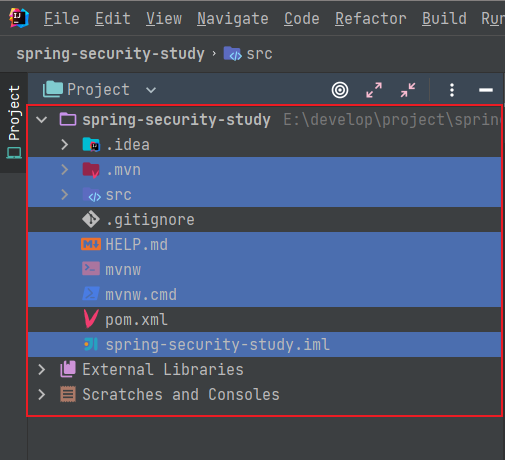The height and width of the screenshot is (460, 505).
Task: Select the mvnw file name
Action: [x=123, y=270]
